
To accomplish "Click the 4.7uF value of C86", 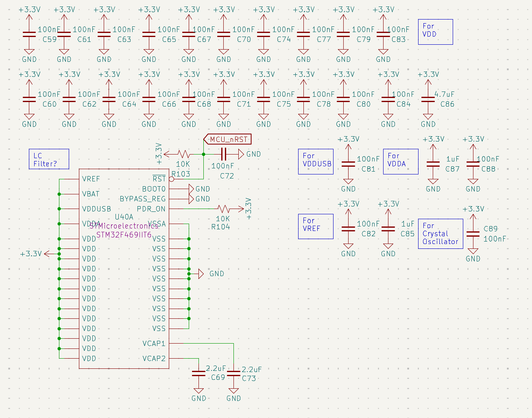I will pos(444,94).
